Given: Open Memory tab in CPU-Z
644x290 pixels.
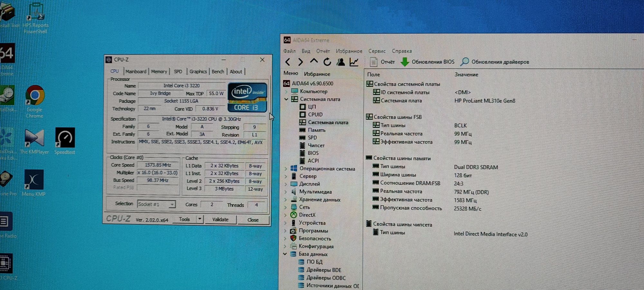Looking at the screenshot, I should point(159,72).
